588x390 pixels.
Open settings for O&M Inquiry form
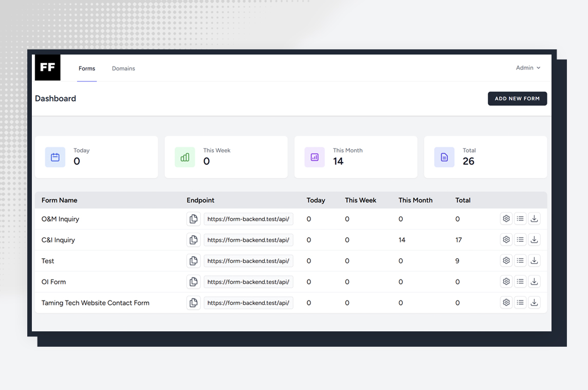(506, 219)
